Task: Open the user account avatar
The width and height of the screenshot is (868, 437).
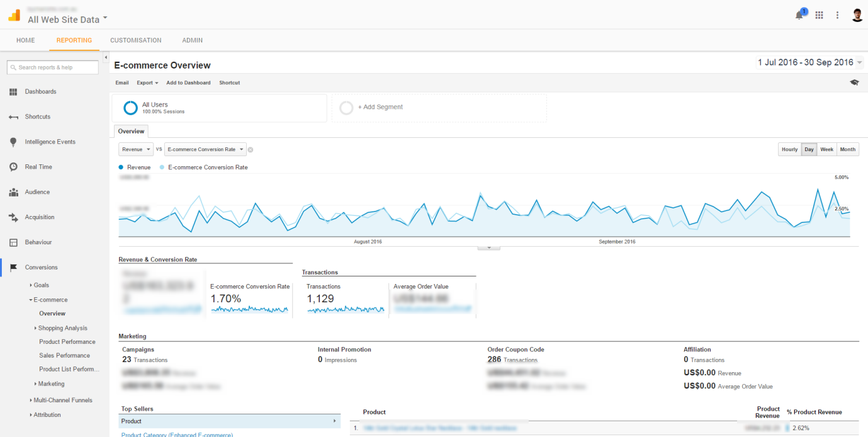Action: (857, 15)
